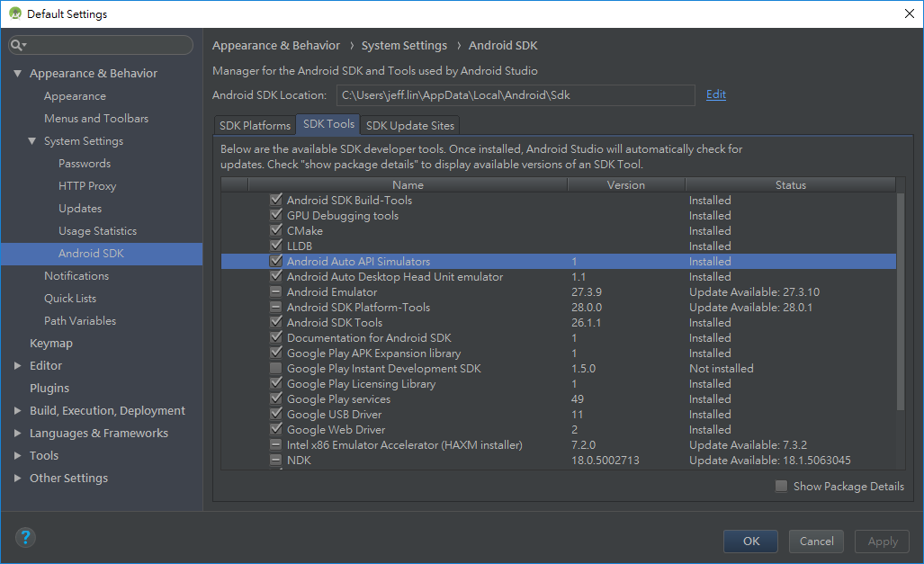Expand Other Settings arrow
Viewport: 924px width, 564px height.
[x=18, y=478]
